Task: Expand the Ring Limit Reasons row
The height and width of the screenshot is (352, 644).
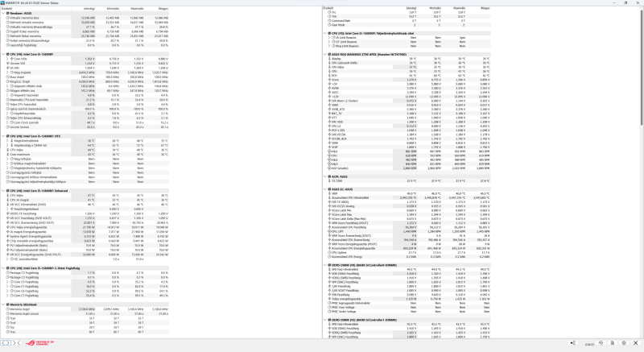Action: click(329, 46)
